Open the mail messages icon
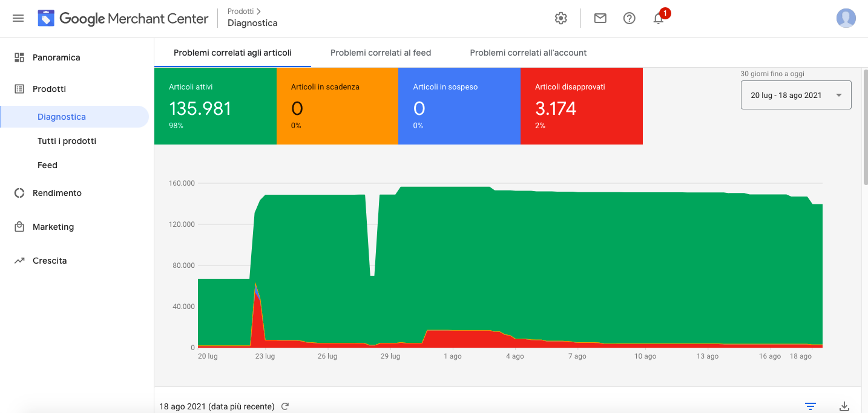 click(600, 18)
